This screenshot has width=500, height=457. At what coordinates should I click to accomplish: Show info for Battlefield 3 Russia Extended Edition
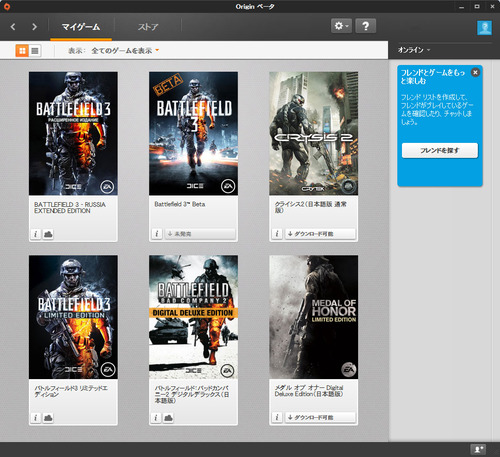coord(36,234)
